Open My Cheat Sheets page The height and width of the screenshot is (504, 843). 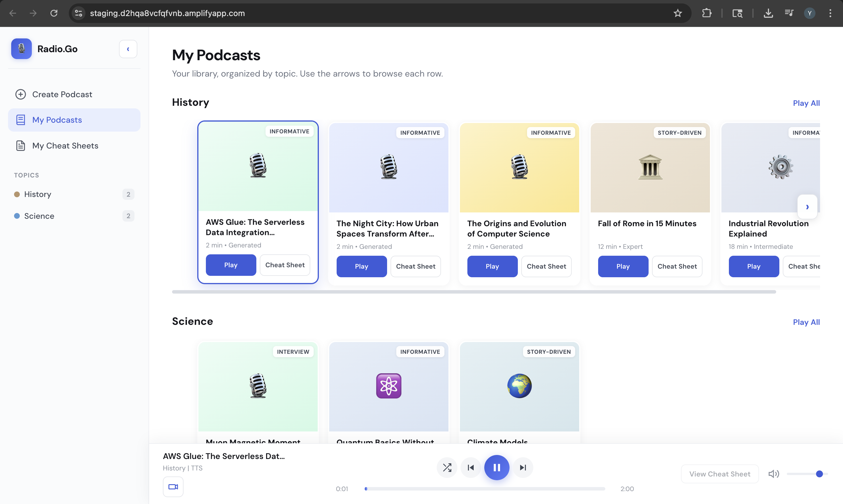click(x=65, y=146)
